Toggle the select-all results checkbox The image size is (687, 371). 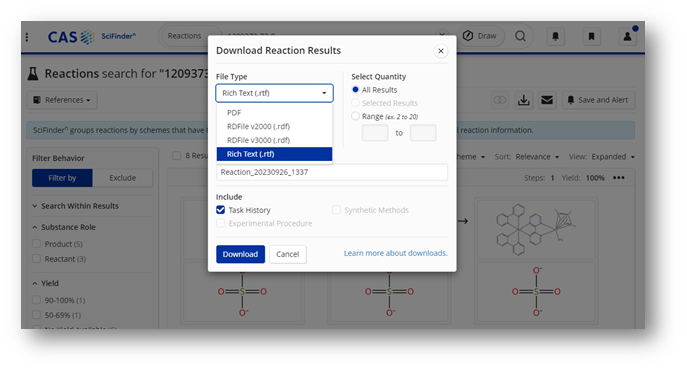tap(177, 155)
